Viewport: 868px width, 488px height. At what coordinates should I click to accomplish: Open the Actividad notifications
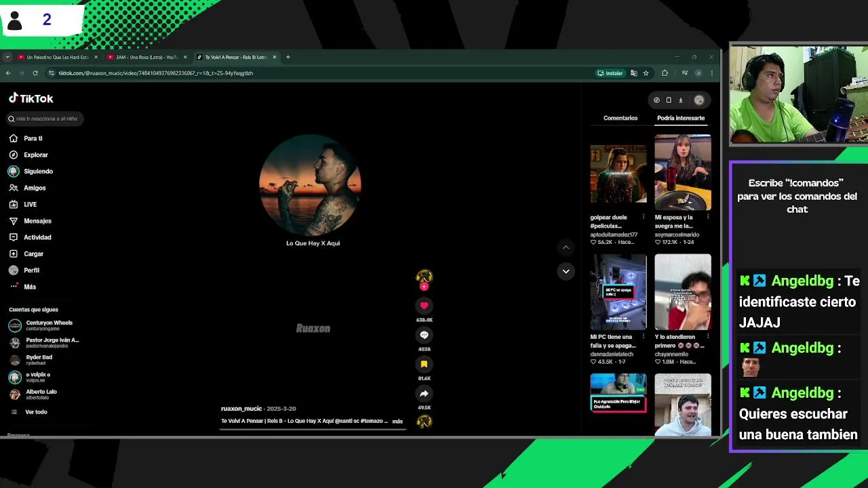(x=30, y=237)
